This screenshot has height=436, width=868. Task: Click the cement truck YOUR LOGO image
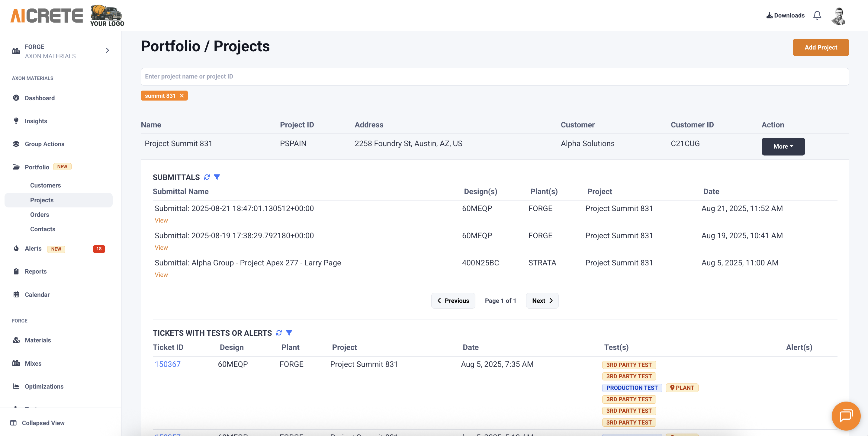[107, 15]
